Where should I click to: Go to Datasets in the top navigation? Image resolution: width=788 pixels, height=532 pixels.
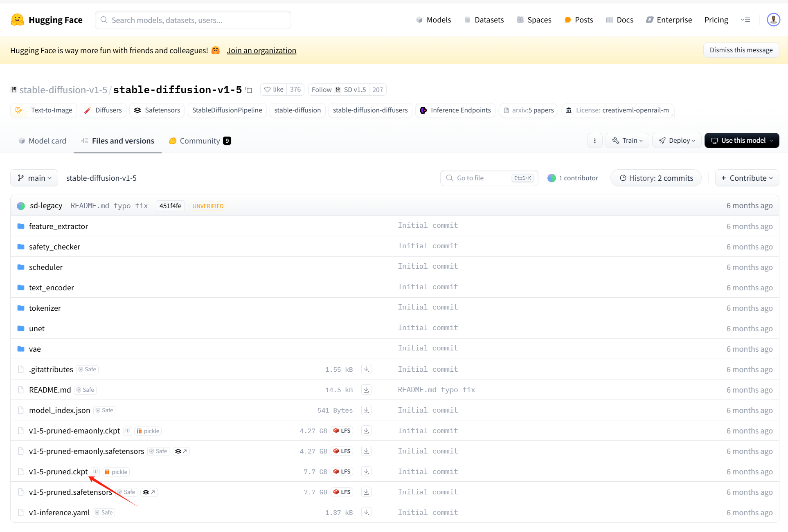(484, 20)
